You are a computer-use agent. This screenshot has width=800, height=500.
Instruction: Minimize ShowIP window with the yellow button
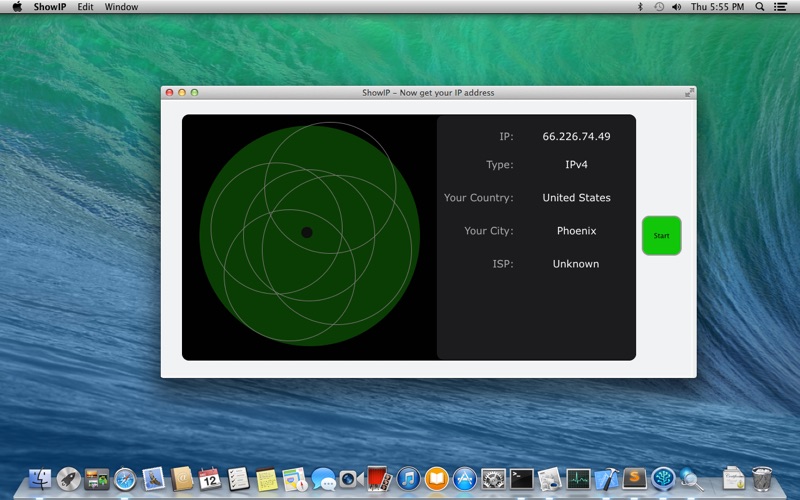coord(182,92)
